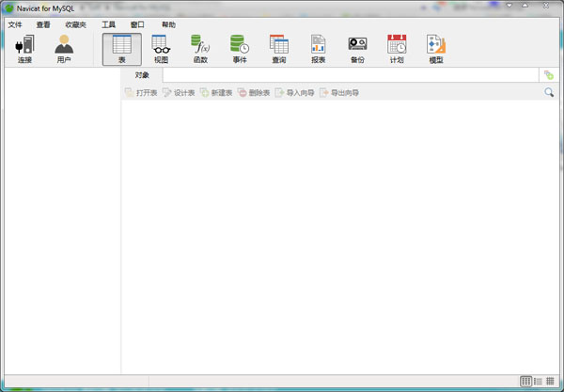
Task: Open the 窗口 Window menu
Action: (x=137, y=24)
